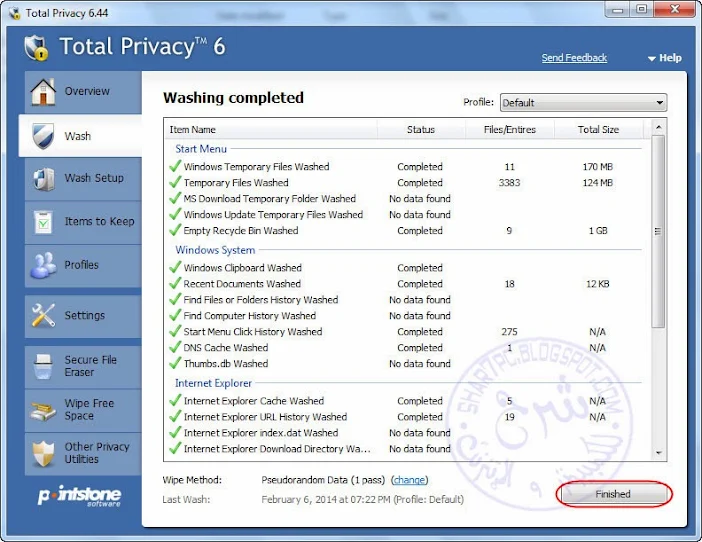Click the Settings tools icon
The image size is (702, 542).
pyautogui.click(x=43, y=315)
